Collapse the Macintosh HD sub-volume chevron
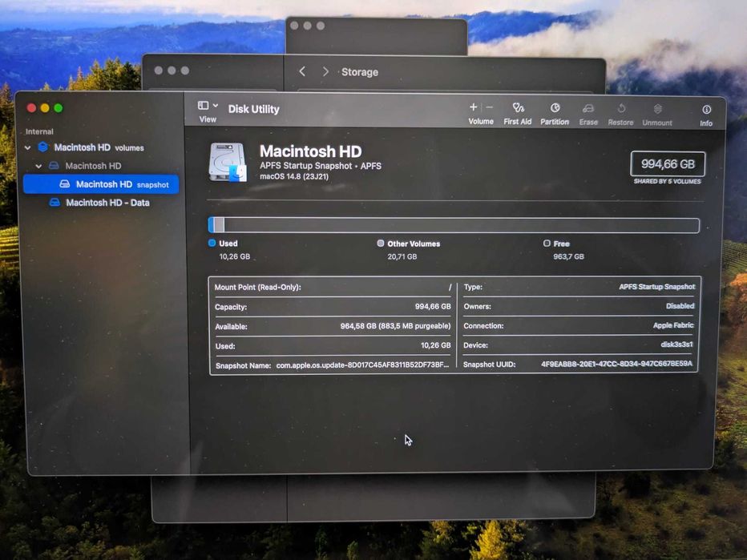747x560 pixels. (38, 166)
